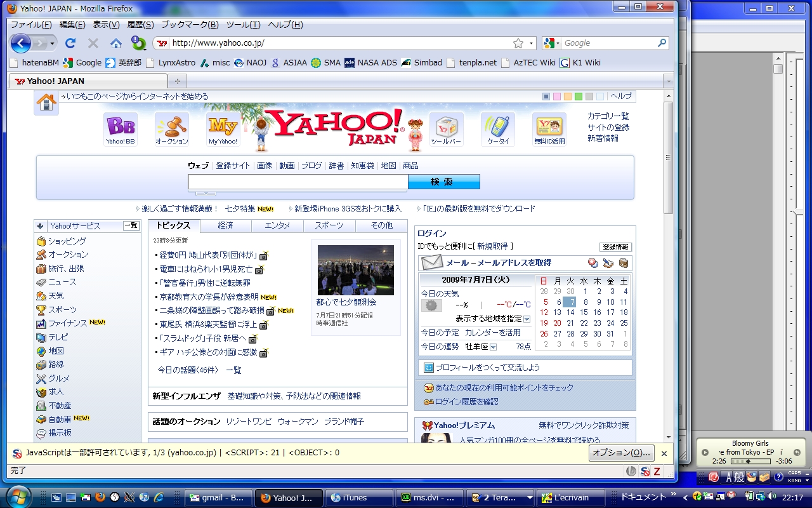Image resolution: width=812 pixels, height=508 pixels.
Task: Open iTunes from taskbar
Action: (359, 498)
